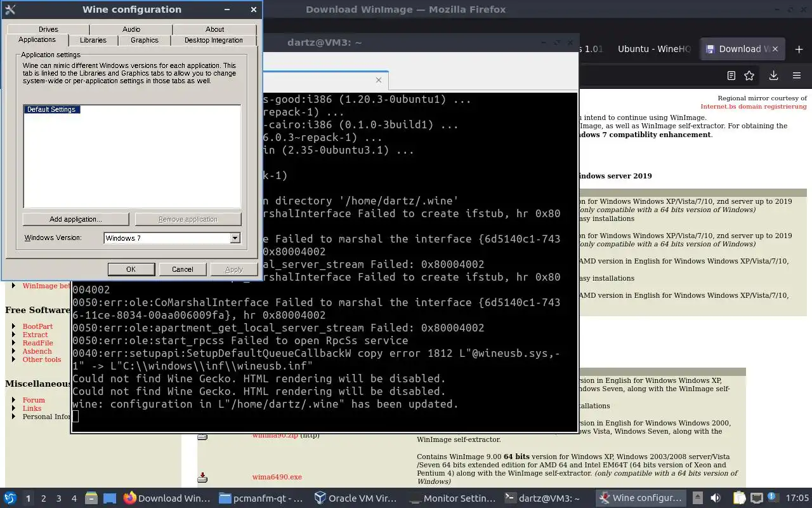The height and width of the screenshot is (508, 812).
Task: Click Internet.bs domain registrierung link
Action: [754, 107]
